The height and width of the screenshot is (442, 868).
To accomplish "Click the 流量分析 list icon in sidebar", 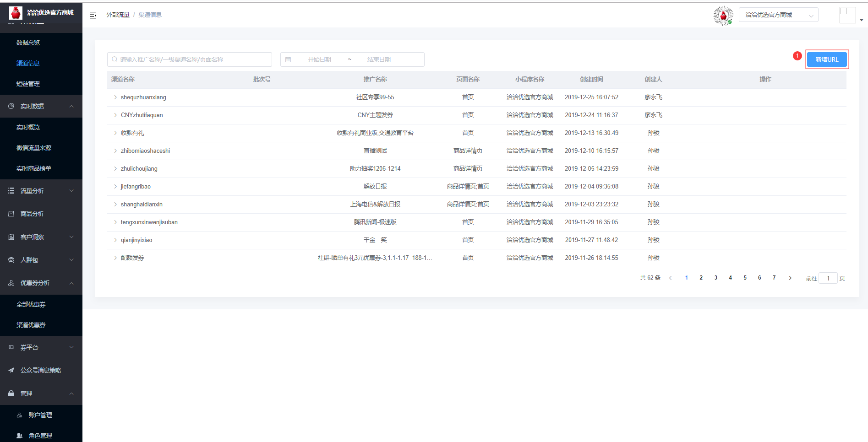I will click(11, 191).
